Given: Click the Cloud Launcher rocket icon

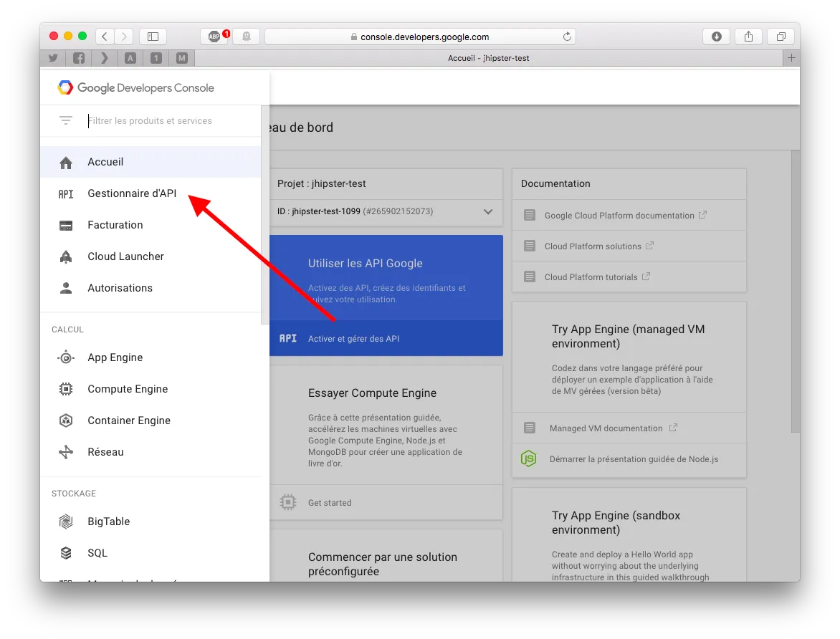Looking at the screenshot, I should (66, 257).
